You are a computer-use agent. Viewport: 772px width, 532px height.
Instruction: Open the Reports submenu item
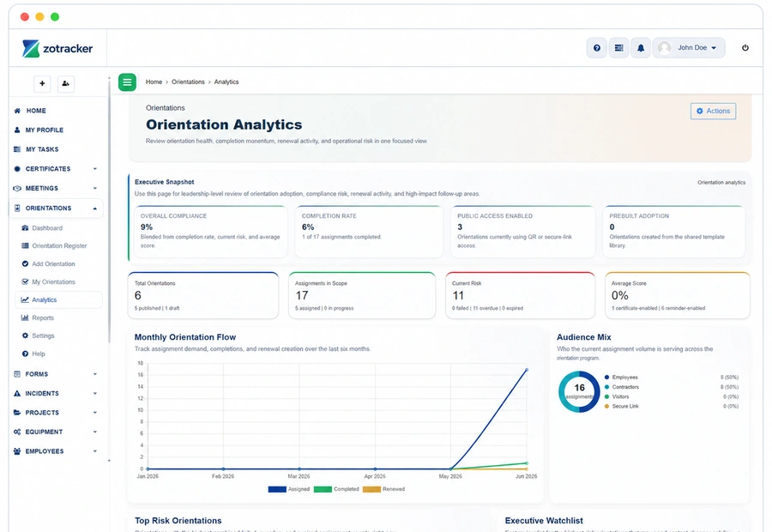point(43,317)
